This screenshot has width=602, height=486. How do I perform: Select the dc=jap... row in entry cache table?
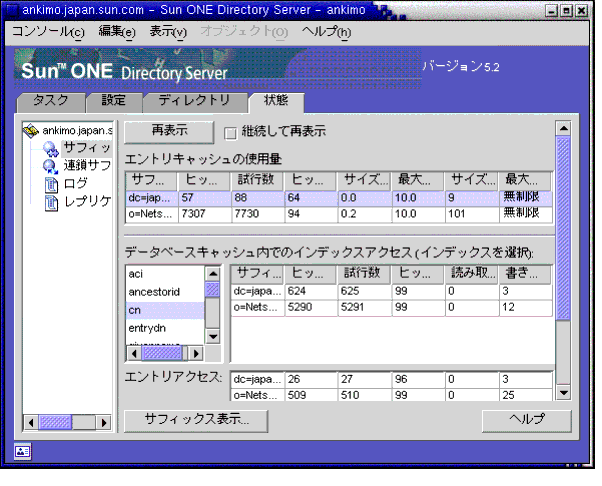339,198
